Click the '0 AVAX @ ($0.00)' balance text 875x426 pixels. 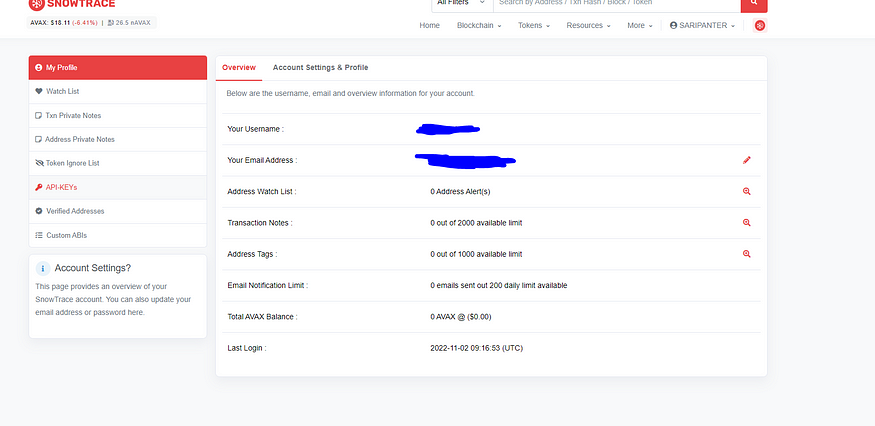click(x=461, y=317)
